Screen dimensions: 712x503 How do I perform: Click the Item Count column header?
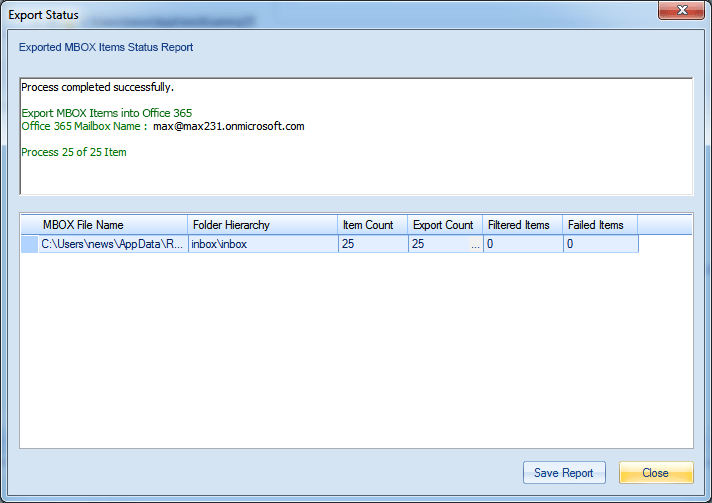coord(372,225)
